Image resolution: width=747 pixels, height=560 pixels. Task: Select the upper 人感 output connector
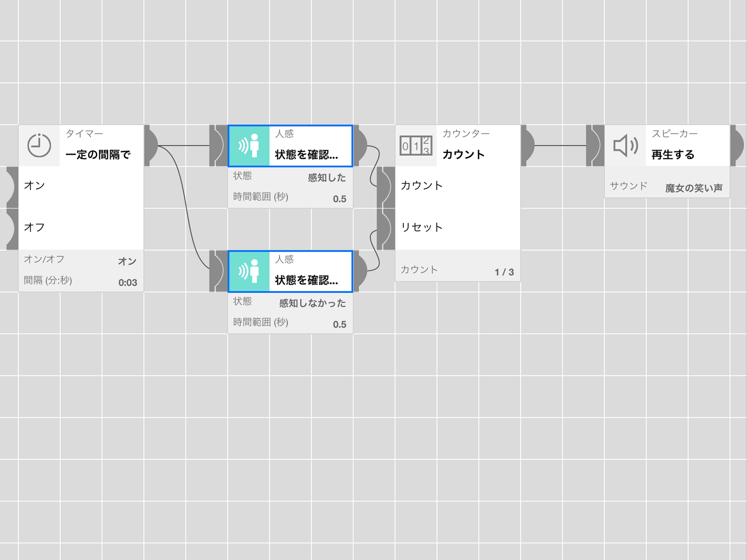(360, 145)
